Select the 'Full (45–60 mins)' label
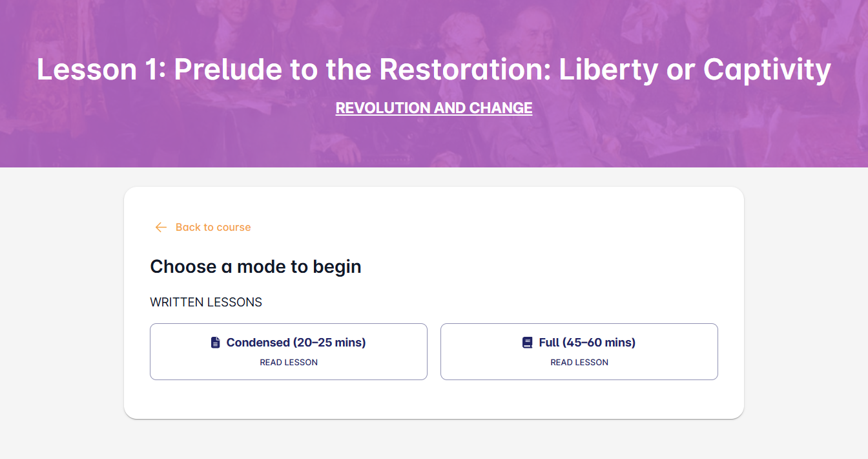Viewport: 868px width, 459px height. (587, 343)
